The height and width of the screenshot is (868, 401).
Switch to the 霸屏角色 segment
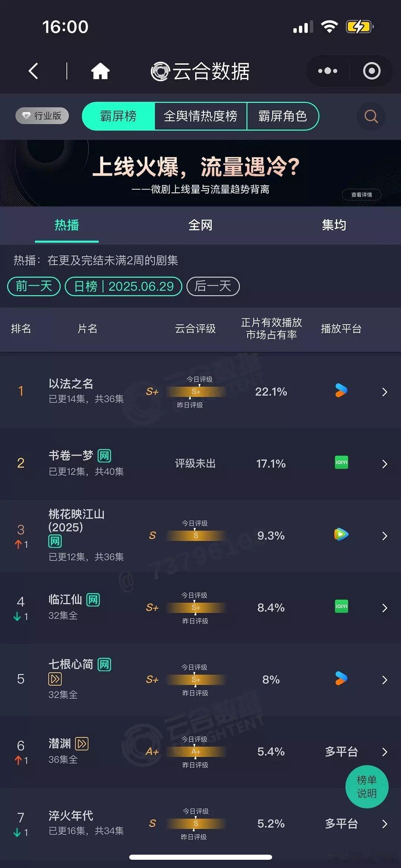283,116
